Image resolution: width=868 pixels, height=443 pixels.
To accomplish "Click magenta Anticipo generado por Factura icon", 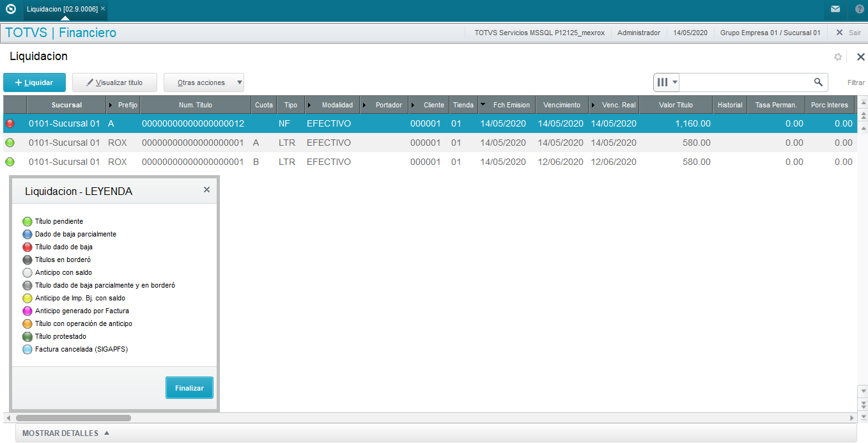I will click(x=27, y=311).
